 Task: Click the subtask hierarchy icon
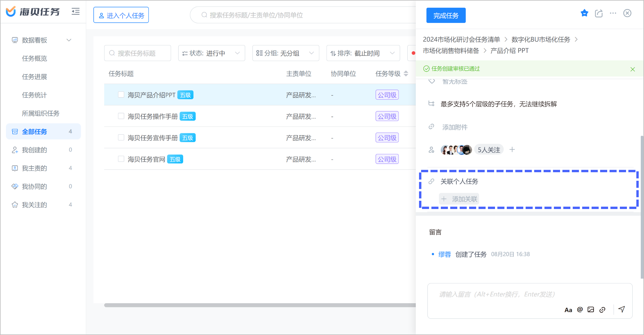[x=431, y=104]
